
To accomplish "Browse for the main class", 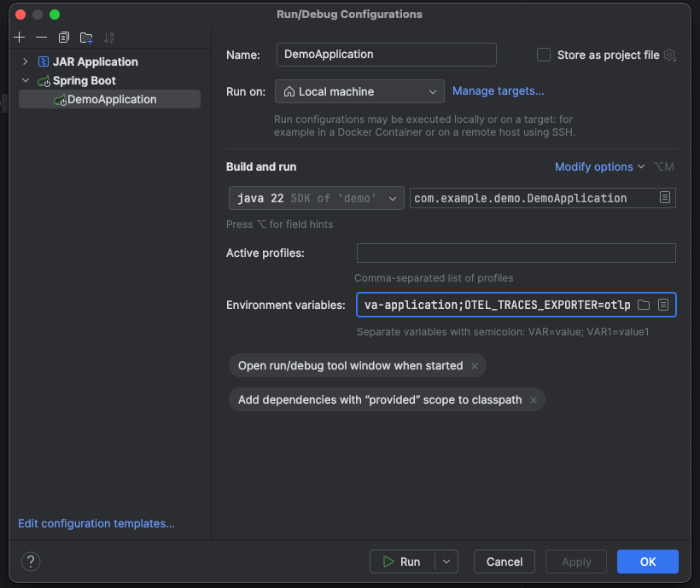I will pyautogui.click(x=667, y=197).
